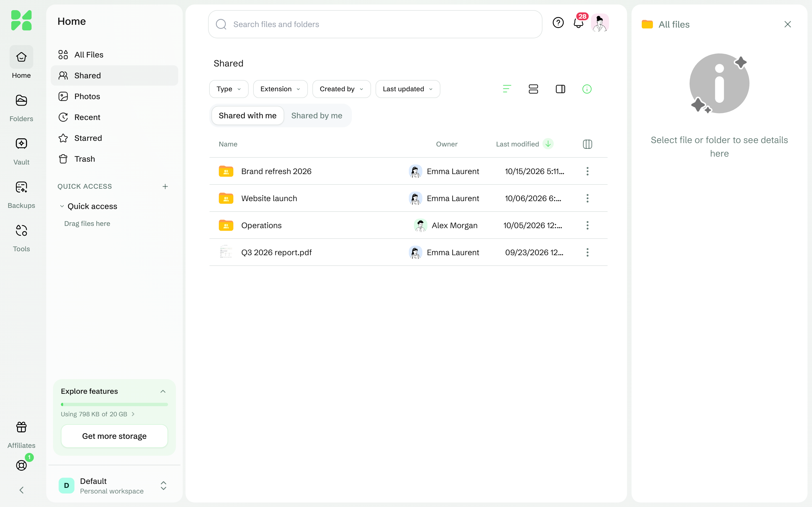The height and width of the screenshot is (507, 812).
Task: Toggle the info details panel icon
Action: tap(587, 89)
